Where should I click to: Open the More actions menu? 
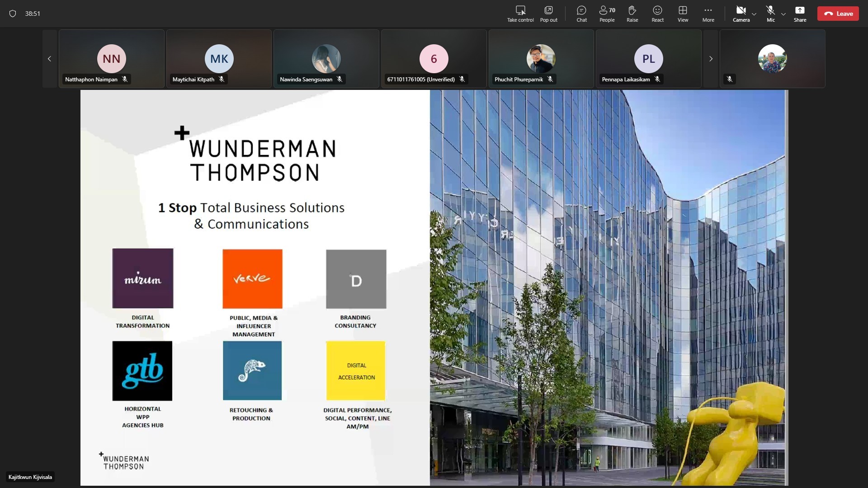click(x=708, y=14)
